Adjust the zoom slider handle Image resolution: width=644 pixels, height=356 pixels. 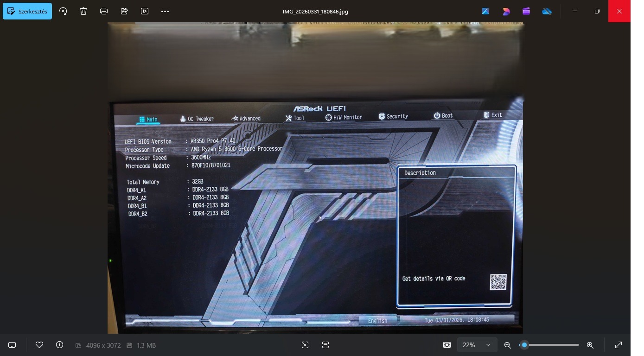point(524,345)
